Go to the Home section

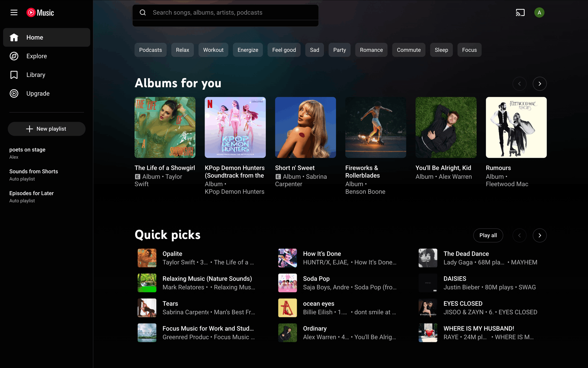click(47, 37)
